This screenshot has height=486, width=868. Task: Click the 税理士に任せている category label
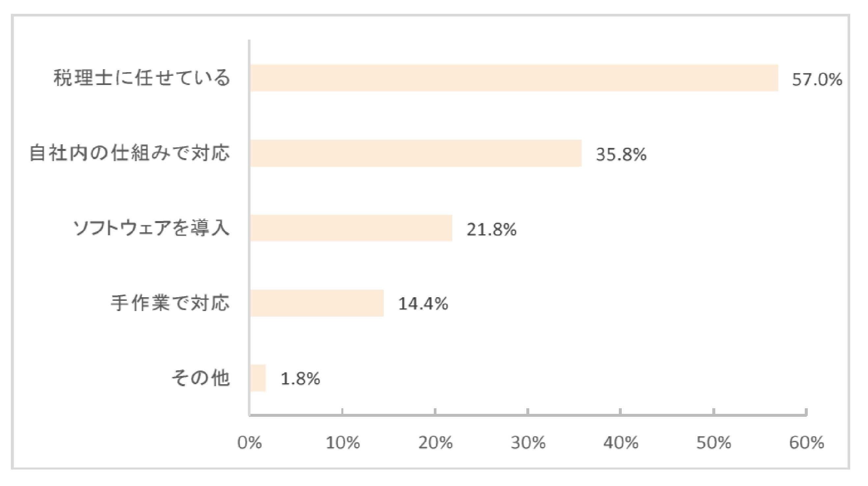[142, 78]
